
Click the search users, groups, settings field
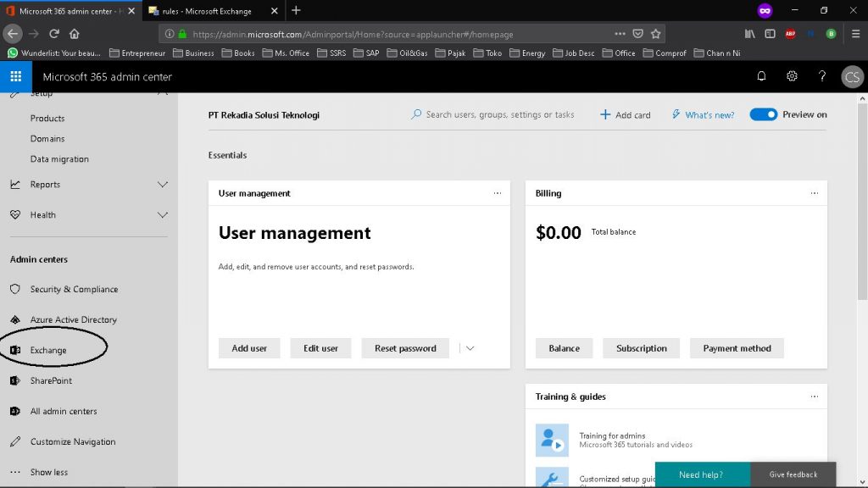point(499,114)
